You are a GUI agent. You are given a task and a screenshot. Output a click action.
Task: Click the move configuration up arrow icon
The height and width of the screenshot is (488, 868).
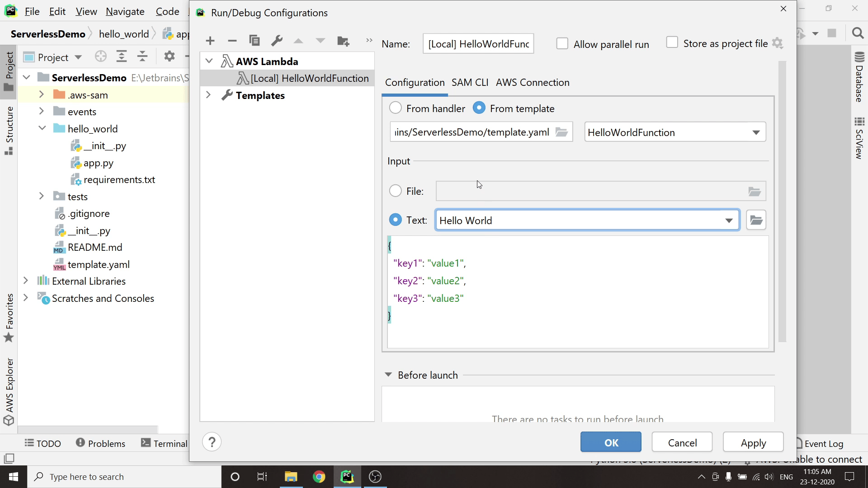coord(298,41)
